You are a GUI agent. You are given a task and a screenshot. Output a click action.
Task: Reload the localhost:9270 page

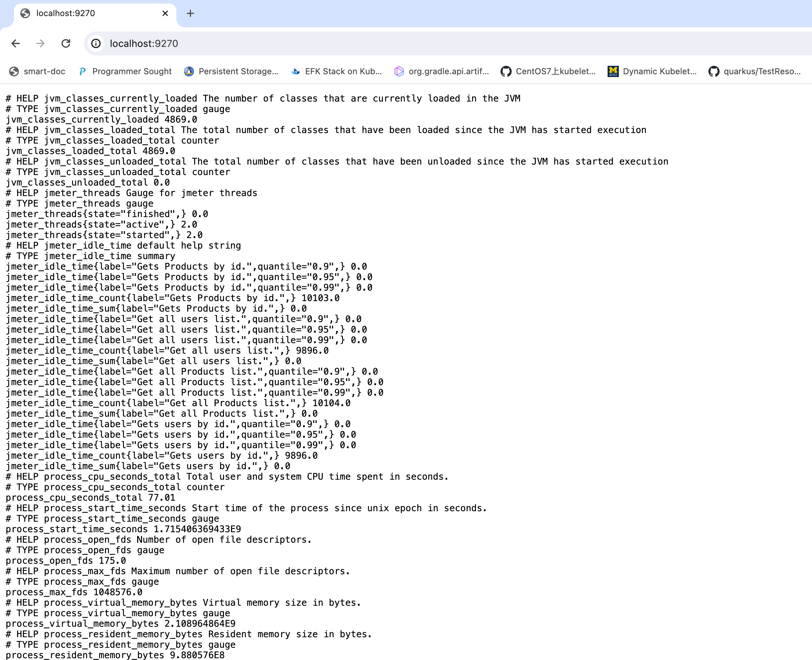66,43
